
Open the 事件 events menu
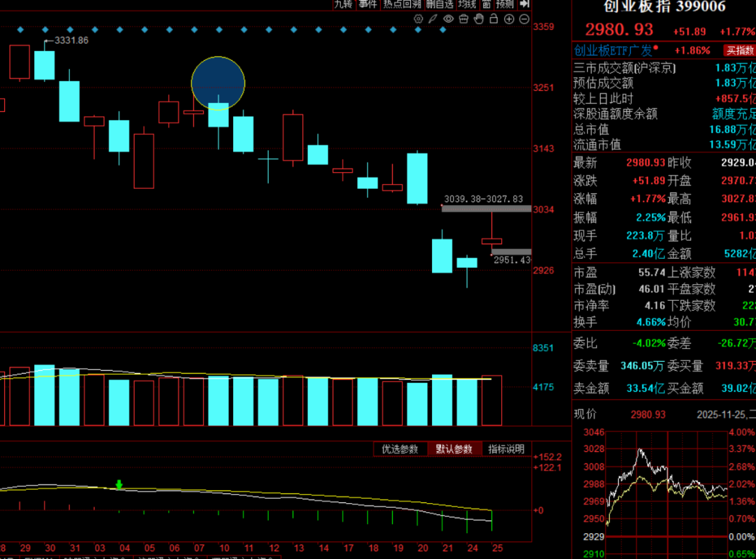pos(367,4)
